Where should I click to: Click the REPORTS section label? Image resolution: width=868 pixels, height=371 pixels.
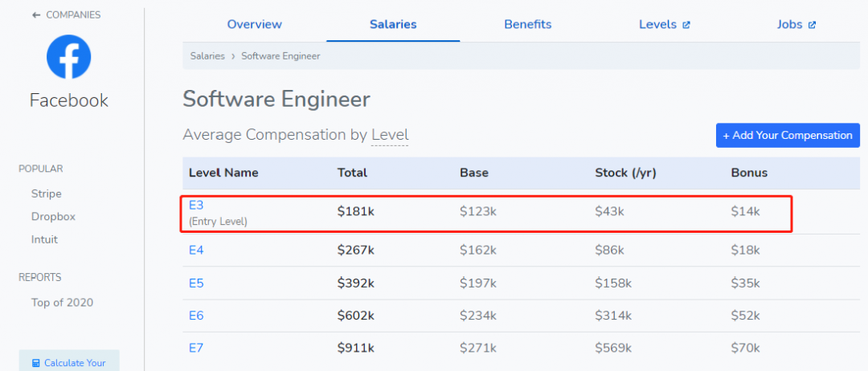point(40,277)
